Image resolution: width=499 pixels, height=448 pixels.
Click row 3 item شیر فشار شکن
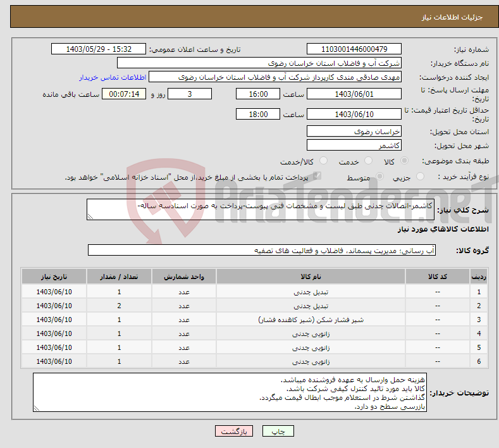point(311,320)
